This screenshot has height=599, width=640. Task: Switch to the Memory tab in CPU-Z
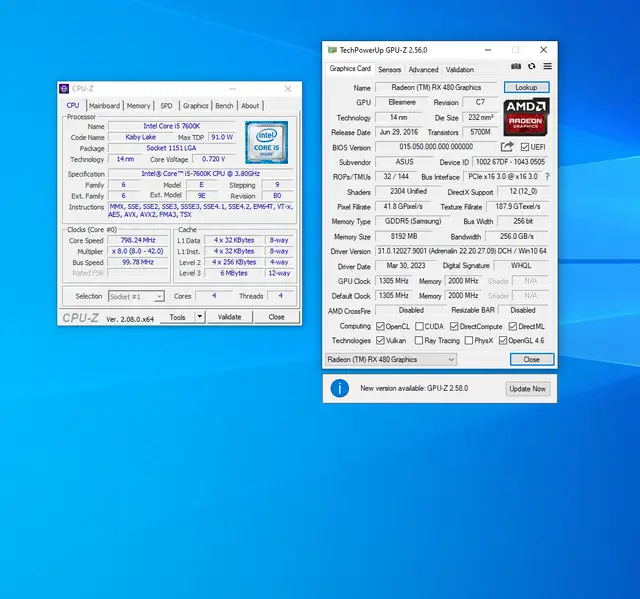click(x=138, y=106)
